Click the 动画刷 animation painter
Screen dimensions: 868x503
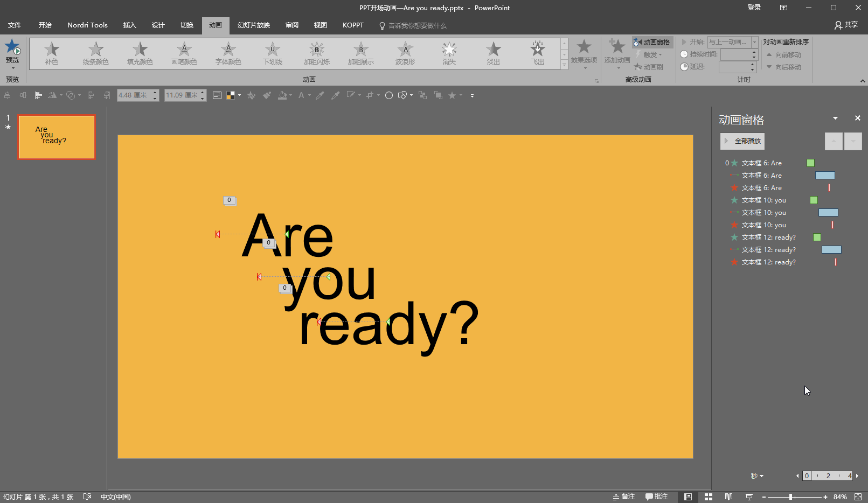[649, 67]
